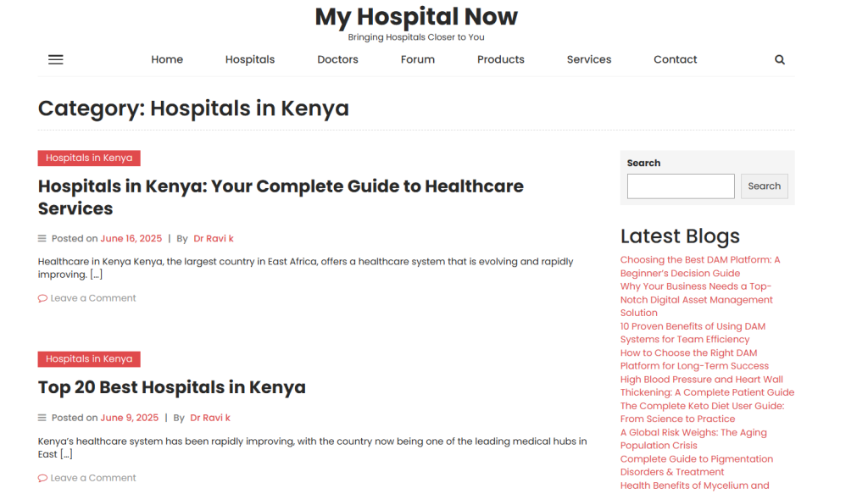Image resolution: width=868 pixels, height=494 pixels.
Task: Click list icon beside June 16, 2025 date
Action: (x=42, y=238)
